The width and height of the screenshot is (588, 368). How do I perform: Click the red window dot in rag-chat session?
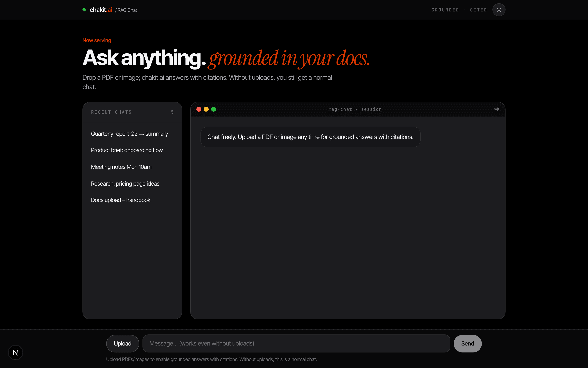[199, 109]
